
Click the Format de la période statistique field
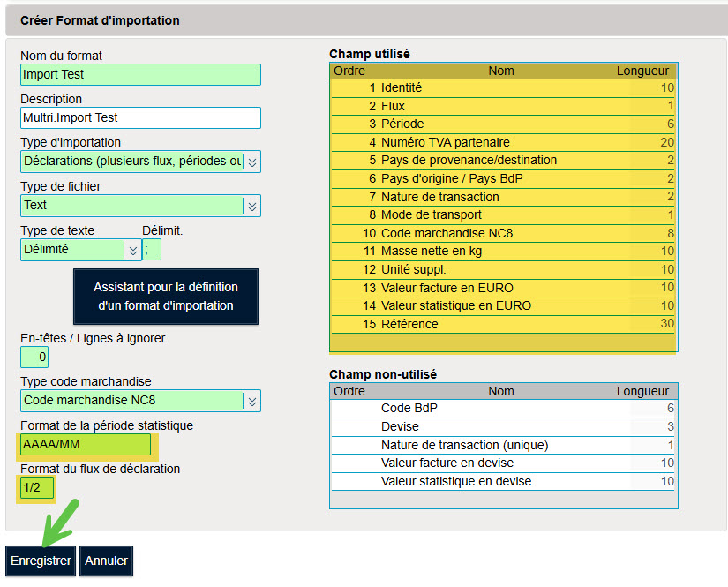click(86, 444)
